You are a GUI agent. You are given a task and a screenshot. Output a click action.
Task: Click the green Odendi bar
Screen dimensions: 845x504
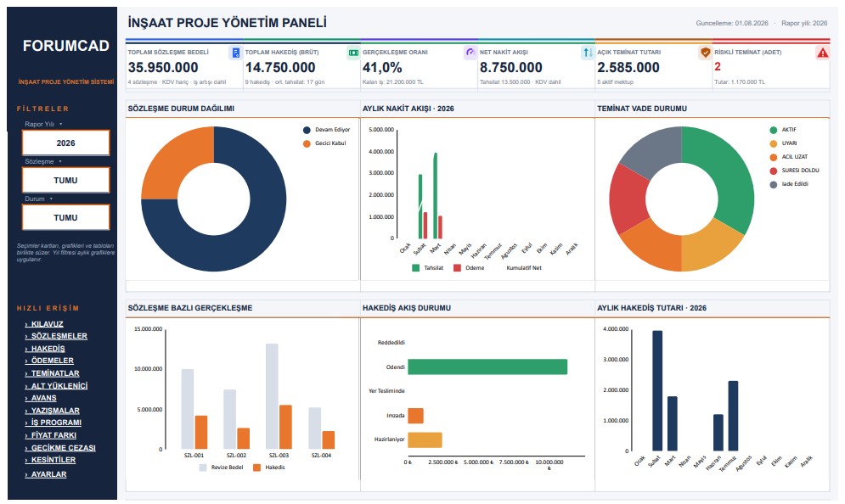click(487, 367)
